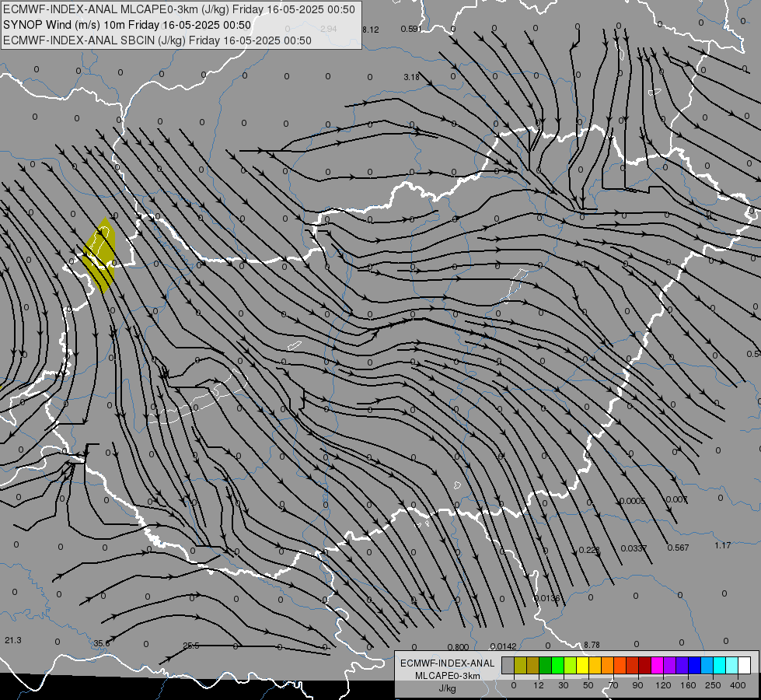Pick the dark red legend swatch

(645, 666)
